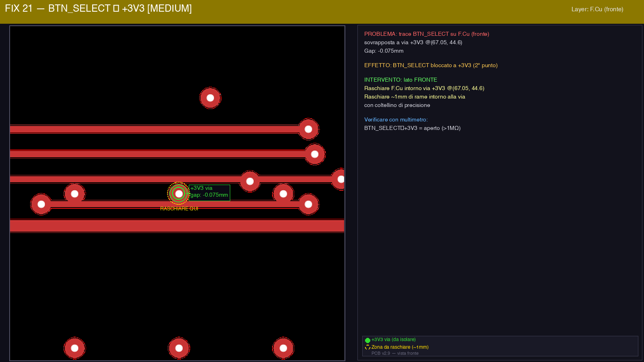644x362 pixels.
Task: Click the FIX 21 BTN_SELECT title text
Action: [98, 8]
